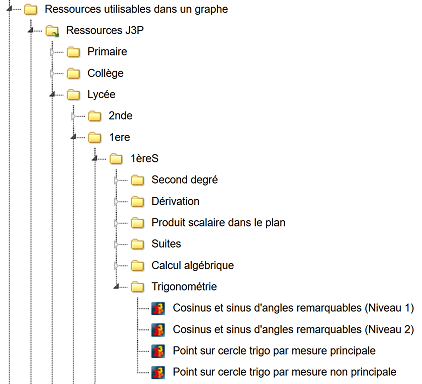422x384 pixels.
Task: Open Point sur cercle trigo par mesure principale
Action: (274, 351)
